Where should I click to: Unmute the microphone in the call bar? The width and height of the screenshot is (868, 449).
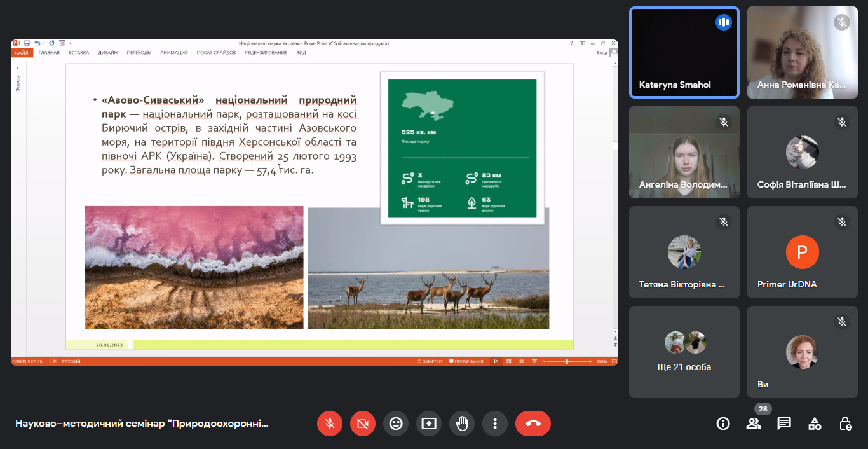[330, 424]
